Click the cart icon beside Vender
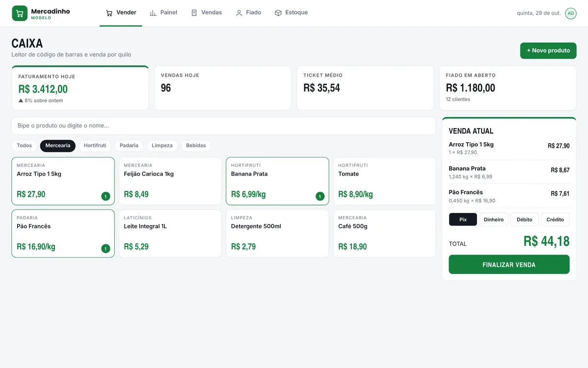The image size is (588, 368). click(109, 13)
